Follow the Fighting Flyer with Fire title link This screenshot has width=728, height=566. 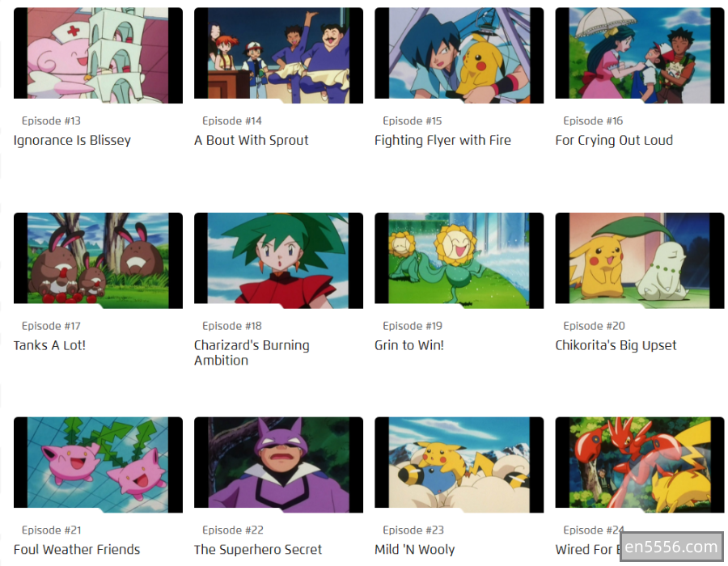[443, 140]
